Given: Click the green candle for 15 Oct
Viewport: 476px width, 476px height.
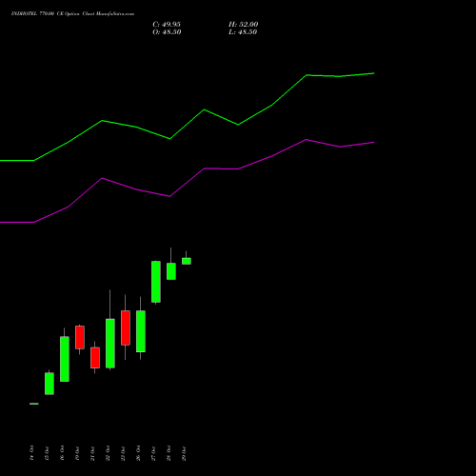Looking at the screenshot, I should pyautogui.click(x=50, y=384).
